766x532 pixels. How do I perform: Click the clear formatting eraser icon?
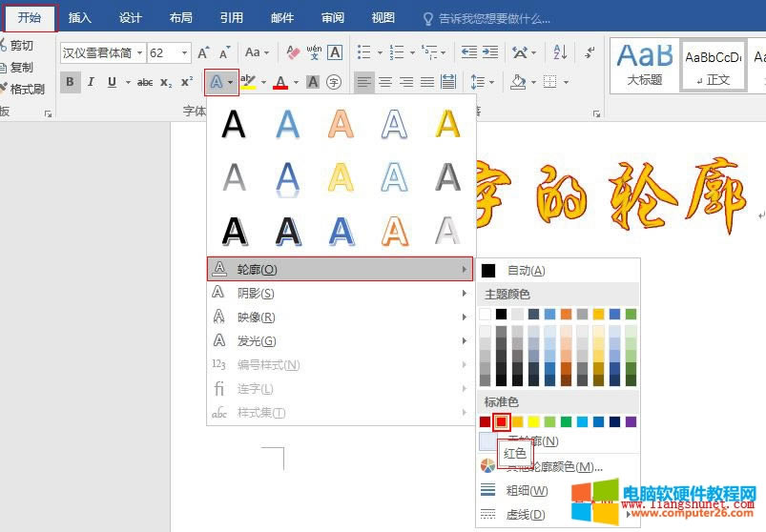coord(293,52)
